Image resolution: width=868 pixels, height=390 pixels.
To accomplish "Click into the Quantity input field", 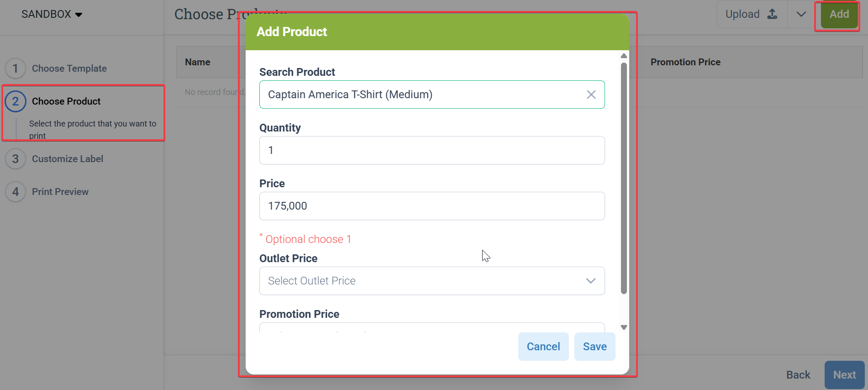I will click(x=431, y=150).
